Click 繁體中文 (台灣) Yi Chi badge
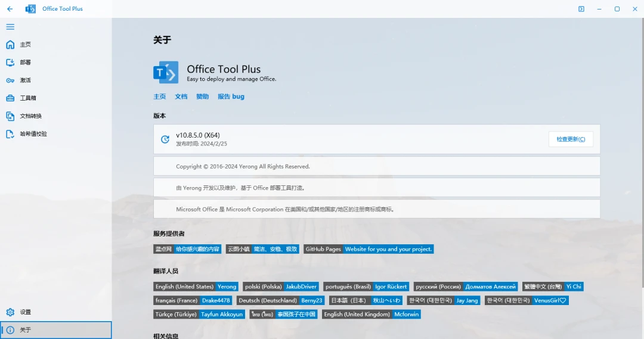The height and width of the screenshot is (339, 644). tap(553, 287)
